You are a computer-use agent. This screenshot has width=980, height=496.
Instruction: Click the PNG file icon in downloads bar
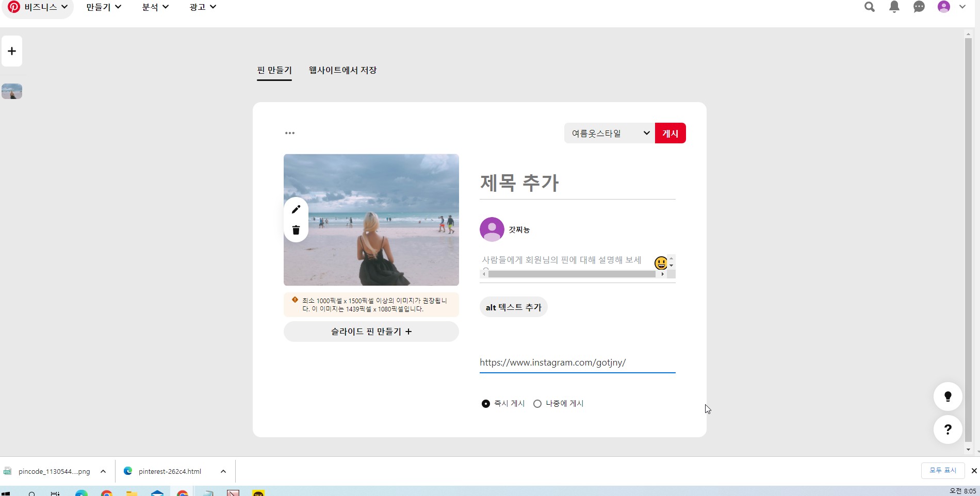[7, 471]
